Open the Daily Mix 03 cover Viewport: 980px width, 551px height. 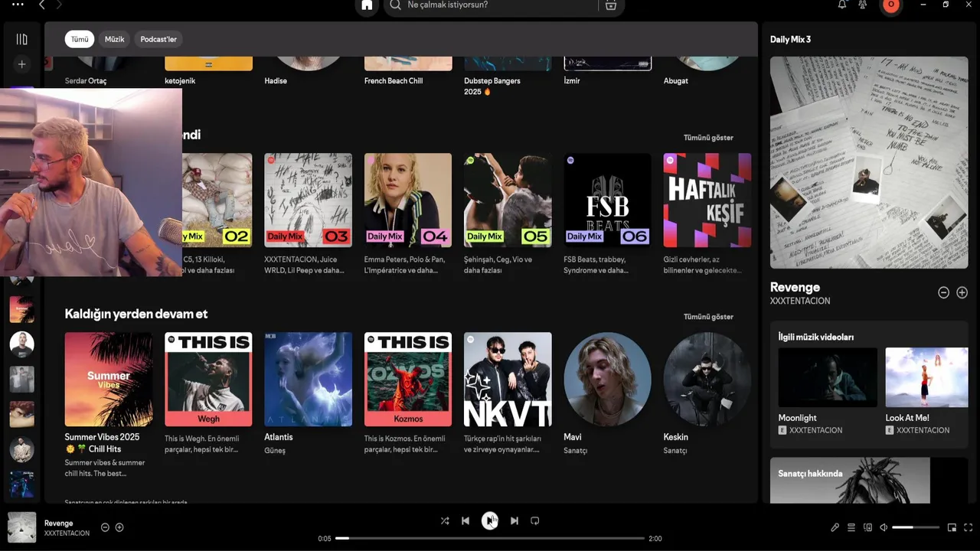(309, 201)
